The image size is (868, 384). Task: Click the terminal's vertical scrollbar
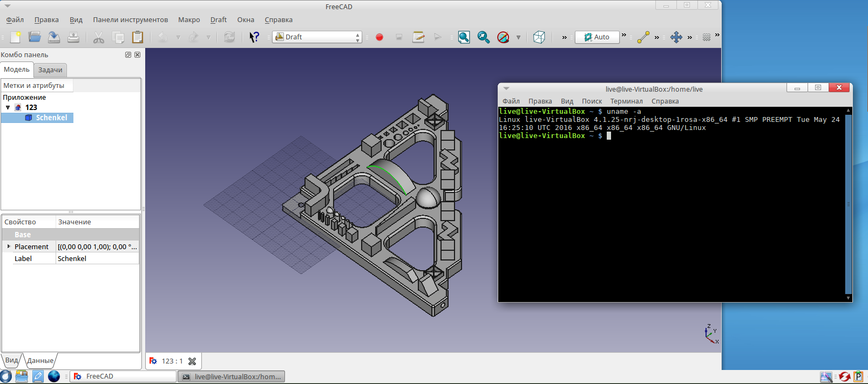[x=848, y=204]
